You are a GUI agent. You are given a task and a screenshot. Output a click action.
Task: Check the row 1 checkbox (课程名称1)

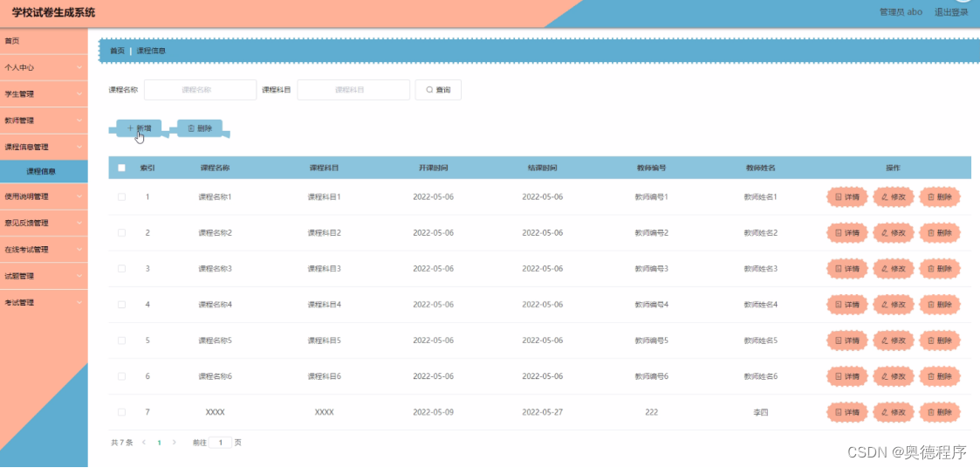pos(121,197)
